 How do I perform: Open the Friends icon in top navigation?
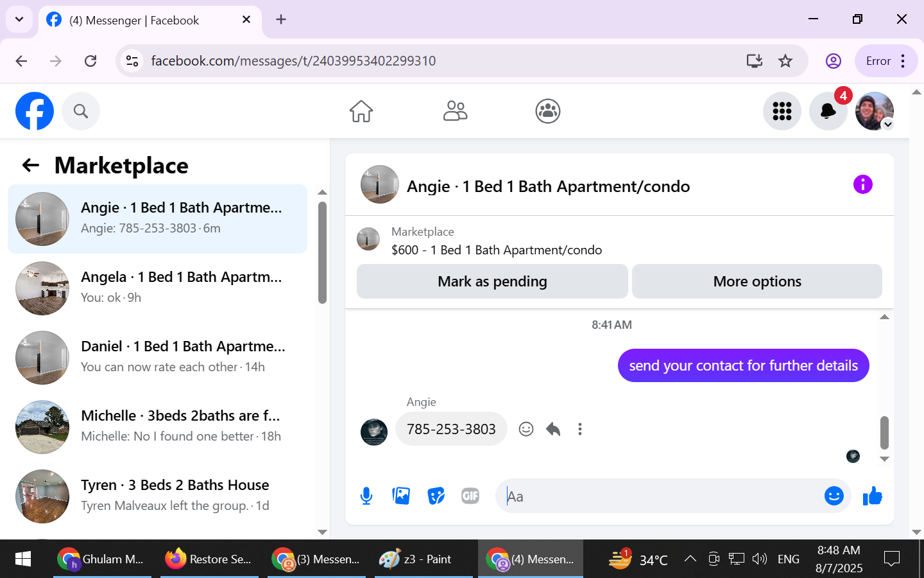(x=455, y=111)
